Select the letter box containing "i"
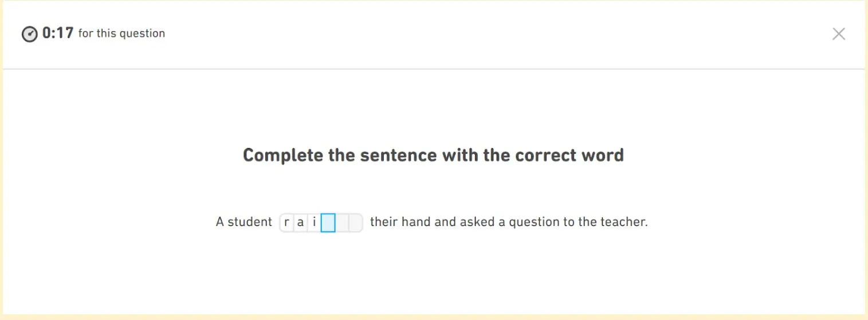The image size is (868, 320). (x=314, y=223)
